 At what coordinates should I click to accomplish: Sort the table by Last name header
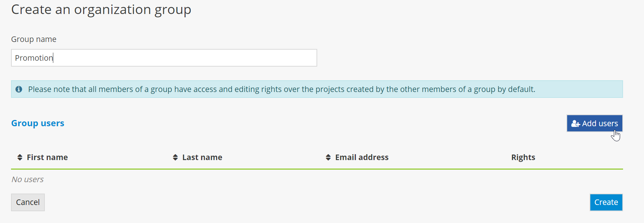(x=202, y=157)
